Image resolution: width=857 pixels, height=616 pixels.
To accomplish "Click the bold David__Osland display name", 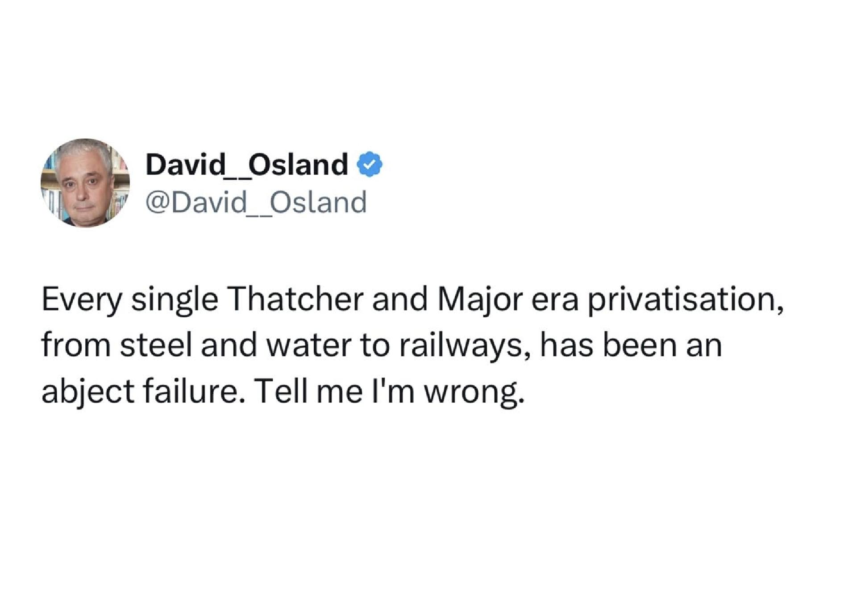I will 247,165.
